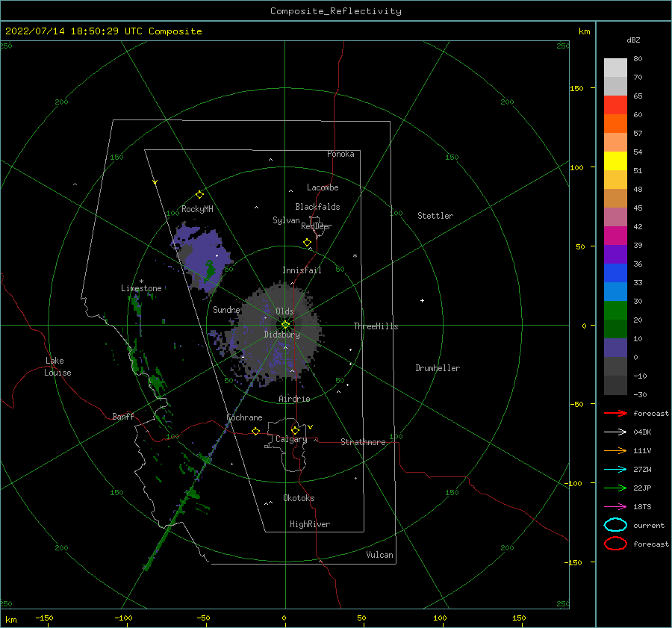This screenshot has width=672, height=628.
Task: Click the Lacombe label
Action: [323, 187]
